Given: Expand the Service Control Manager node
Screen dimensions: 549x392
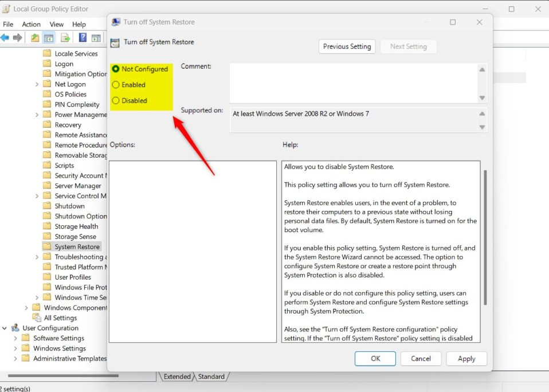Looking at the screenshot, I should tap(37, 196).
